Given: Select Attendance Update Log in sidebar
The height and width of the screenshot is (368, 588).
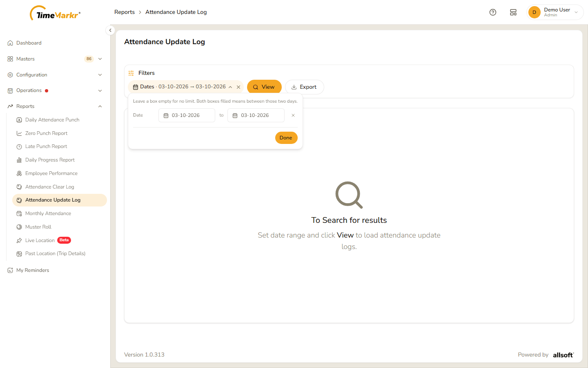Looking at the screenshot, I should tap(60, 200).
